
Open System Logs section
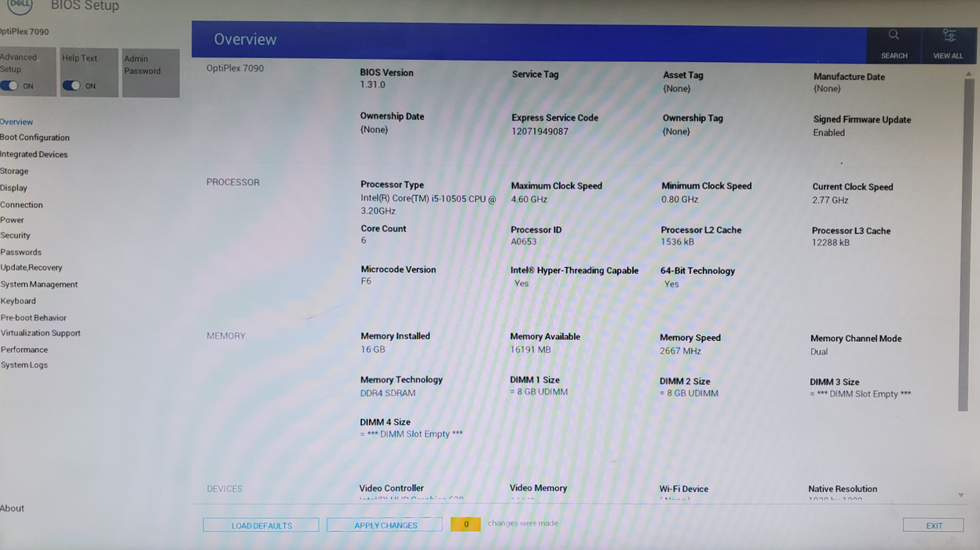point(24,365)
